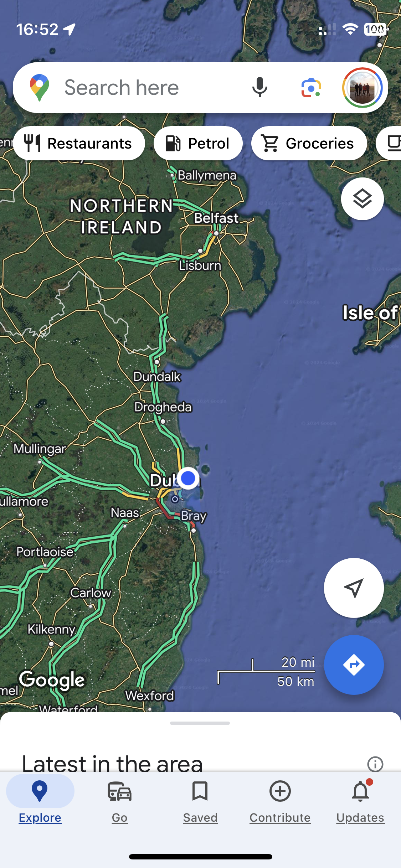The image size is (401, 868).
Task: Select the Petrol category chip
Action: coord(198,143)
